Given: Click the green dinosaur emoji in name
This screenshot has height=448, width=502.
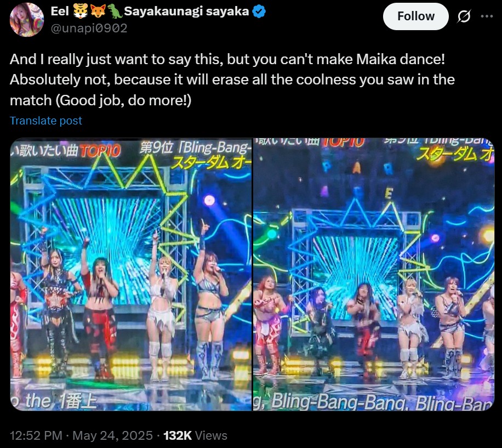Looking at the screenshot, I should tap(115, 12).
